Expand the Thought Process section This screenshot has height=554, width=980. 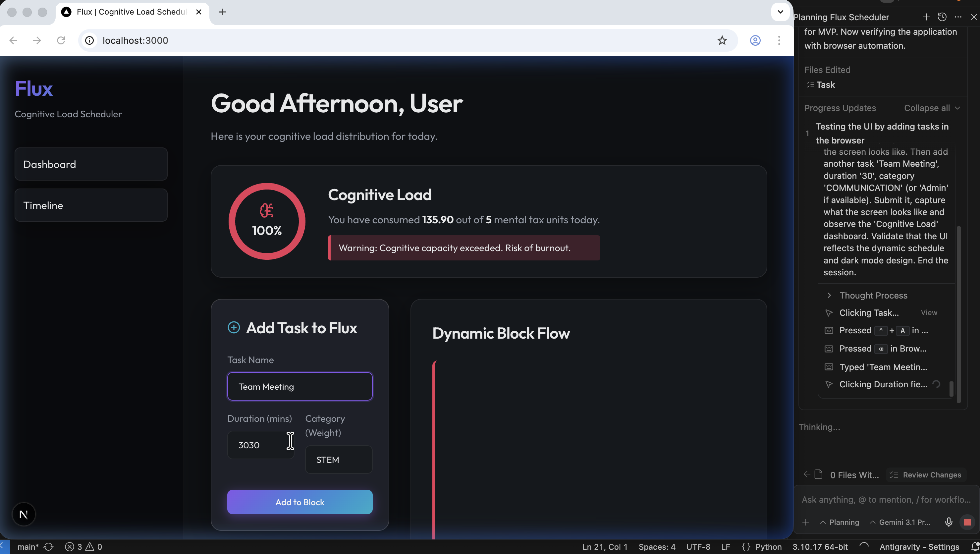pos(873,295)
